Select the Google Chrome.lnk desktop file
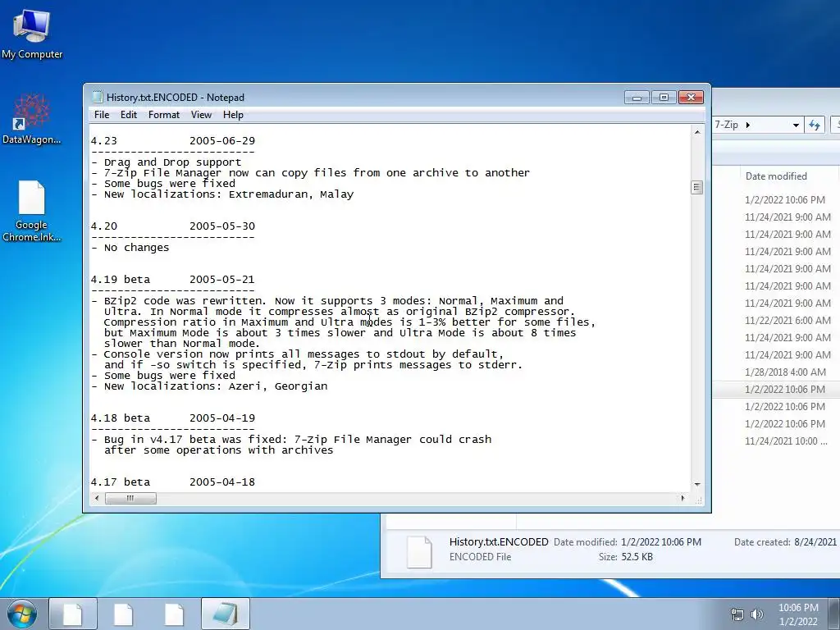Screen dimensions: 840x630 pyautogui.click(x=32, y=211)
